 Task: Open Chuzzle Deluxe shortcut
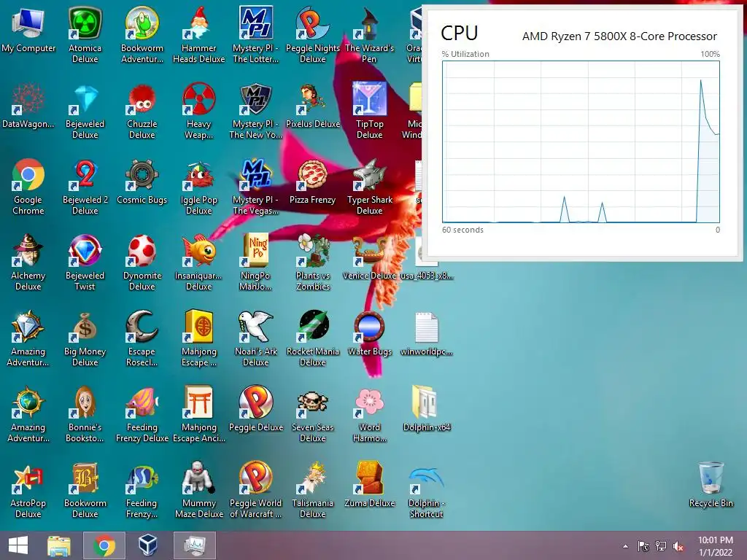[142, 112]
